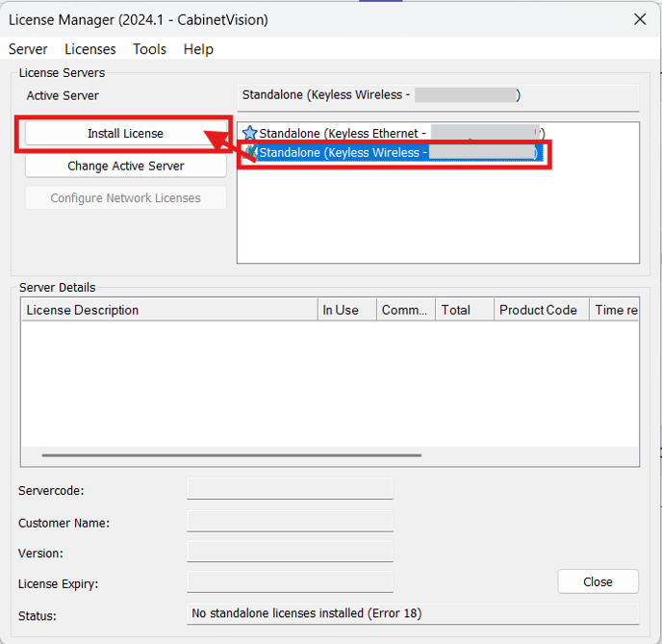Open the Help menu

point(198,49)
